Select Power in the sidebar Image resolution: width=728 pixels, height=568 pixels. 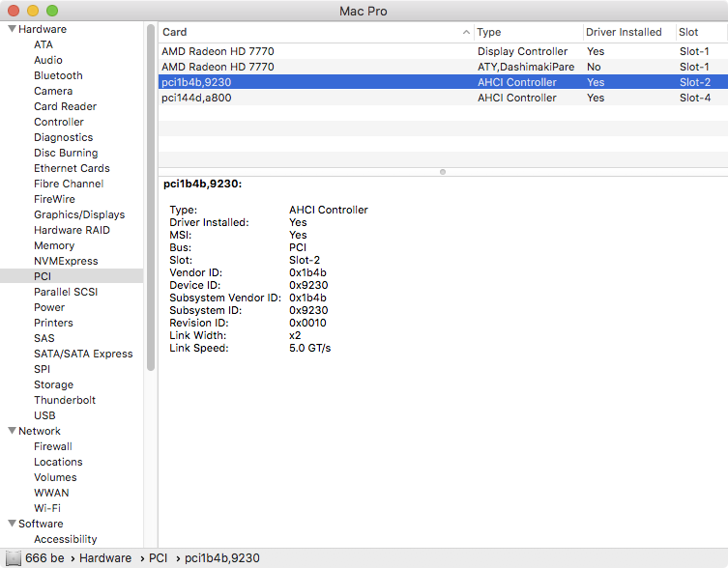pos(49,307)
